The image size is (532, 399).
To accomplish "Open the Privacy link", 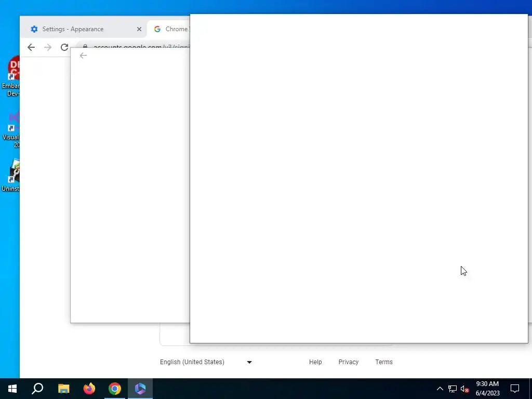I will [349, 362].
